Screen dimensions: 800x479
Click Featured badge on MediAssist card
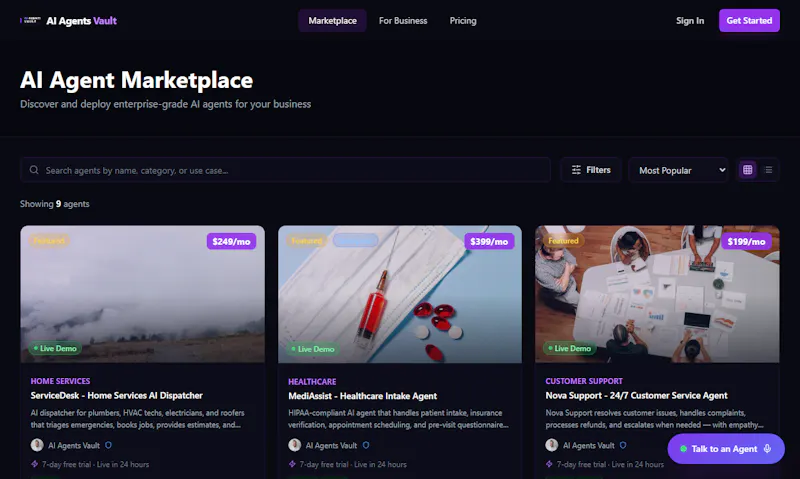point(307,240)
